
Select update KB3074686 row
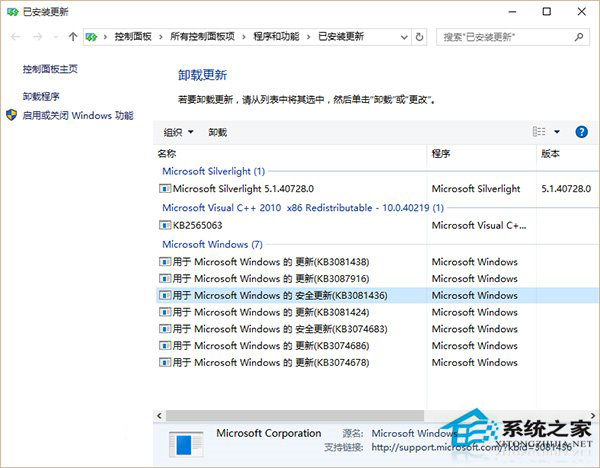coord(378,346)
